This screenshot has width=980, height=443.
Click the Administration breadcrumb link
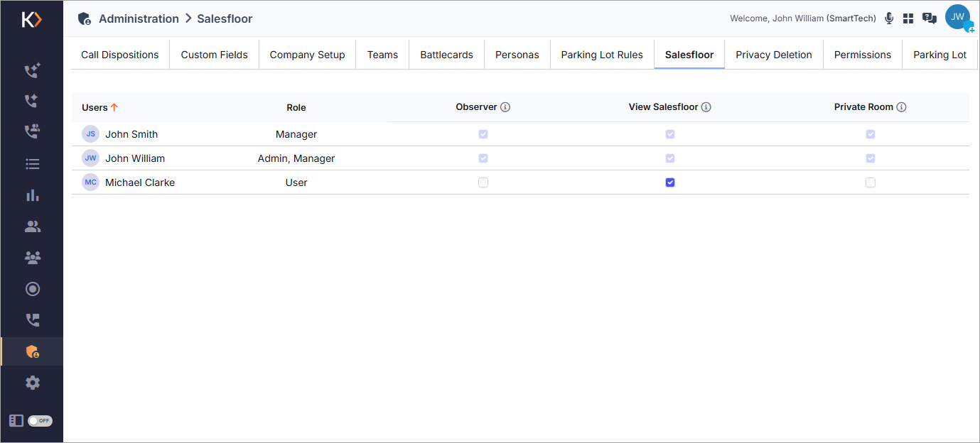tap(139, 18)
